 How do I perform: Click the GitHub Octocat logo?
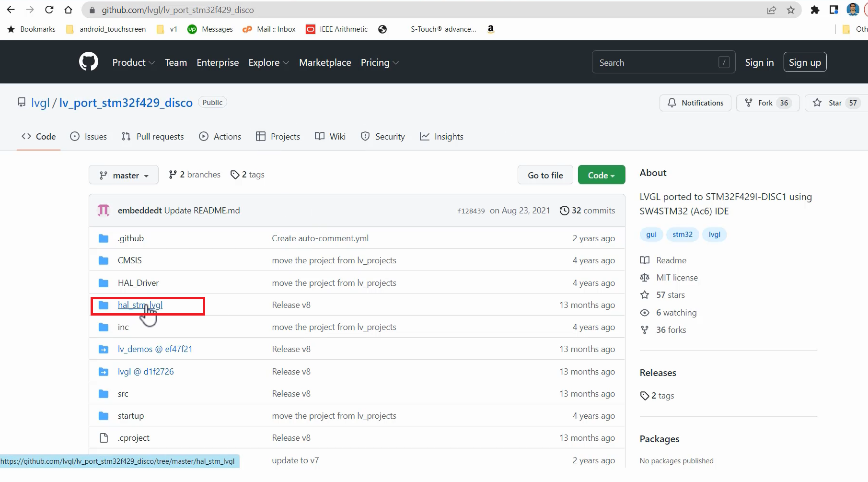click(x=89, y=62)
